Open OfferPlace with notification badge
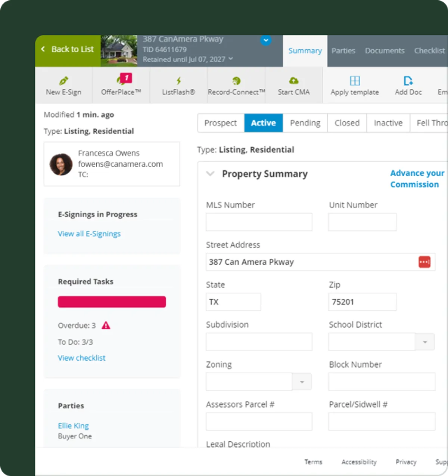The image size is (448, 476). pyautogui.click(x=121, y=81)
